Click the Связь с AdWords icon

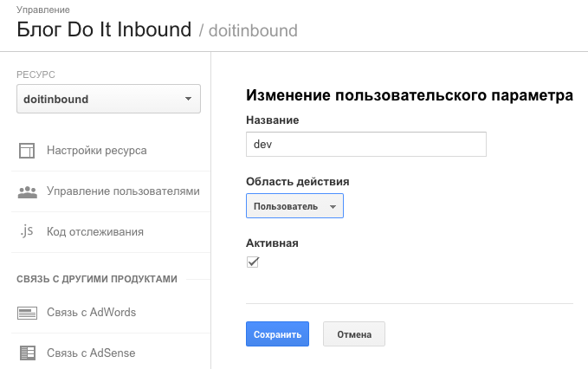pos(27,313)
